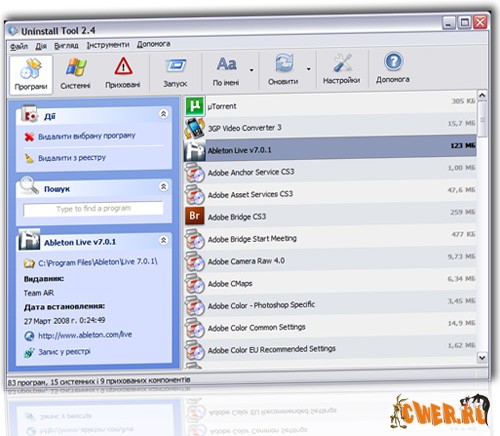The width and height of the screenshot is (500, 436).
Task: Open the Дія menu
Action: [x=41, y=46]
